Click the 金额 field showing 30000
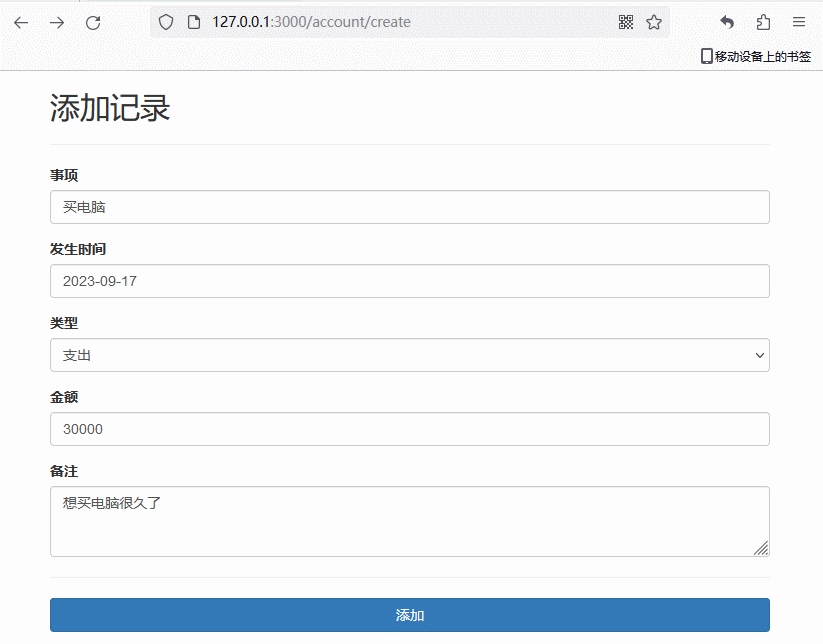 point(409,429)
